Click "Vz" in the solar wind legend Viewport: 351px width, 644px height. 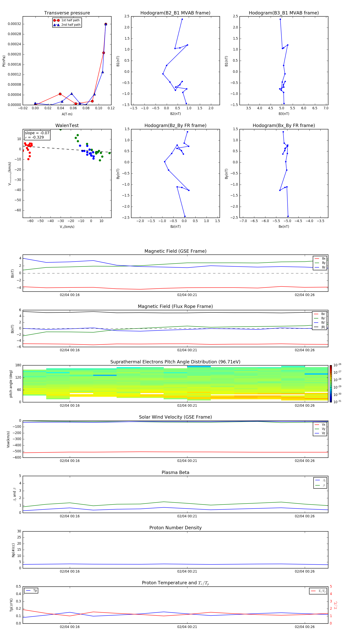[324, 433]
